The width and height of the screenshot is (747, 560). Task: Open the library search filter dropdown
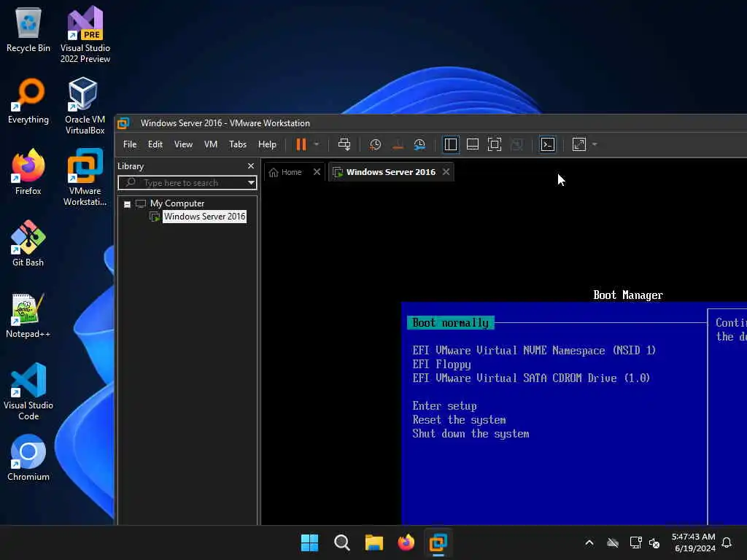pyautogui.click(x=251, y=183)
